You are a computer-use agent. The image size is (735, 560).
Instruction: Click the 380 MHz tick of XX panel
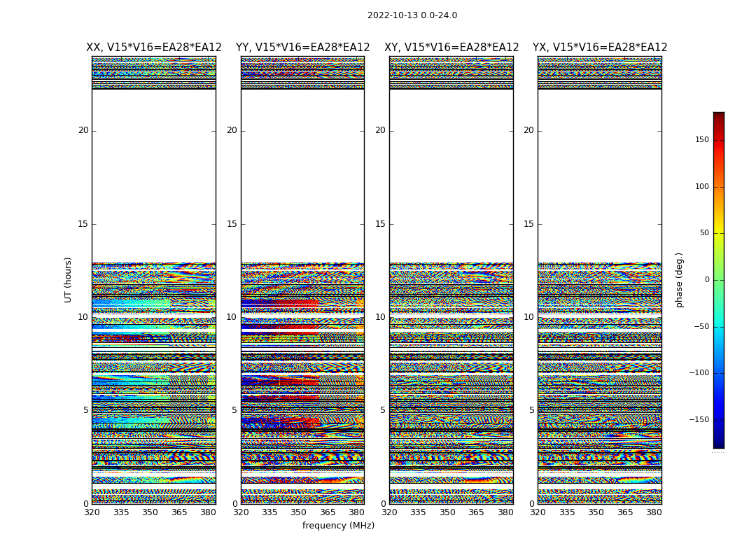coord(208,512)
